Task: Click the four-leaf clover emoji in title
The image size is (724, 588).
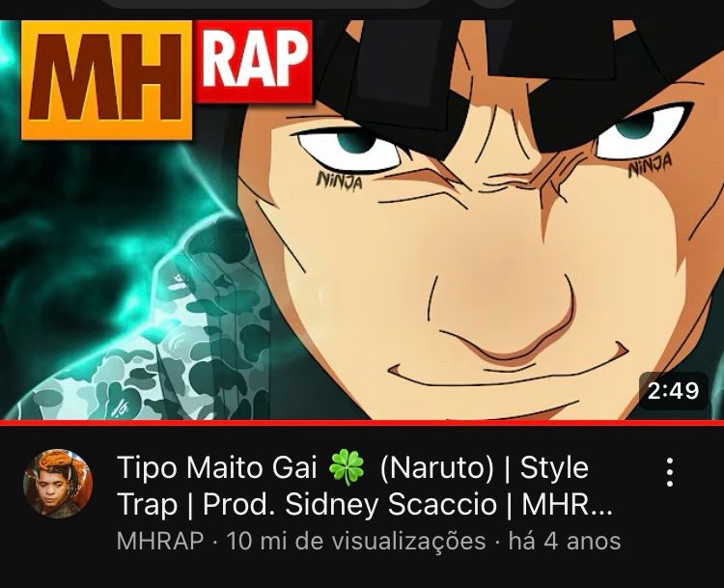Action: point(347,467)
